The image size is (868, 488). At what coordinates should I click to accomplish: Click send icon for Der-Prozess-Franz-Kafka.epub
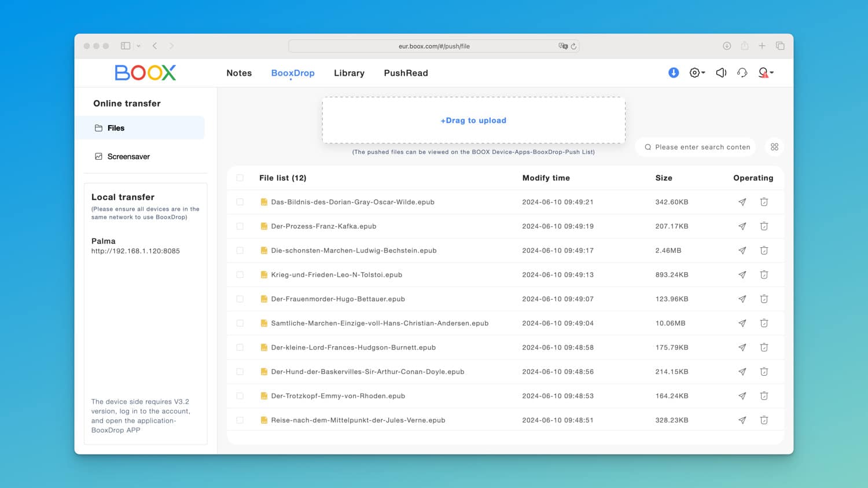point(742,226)
